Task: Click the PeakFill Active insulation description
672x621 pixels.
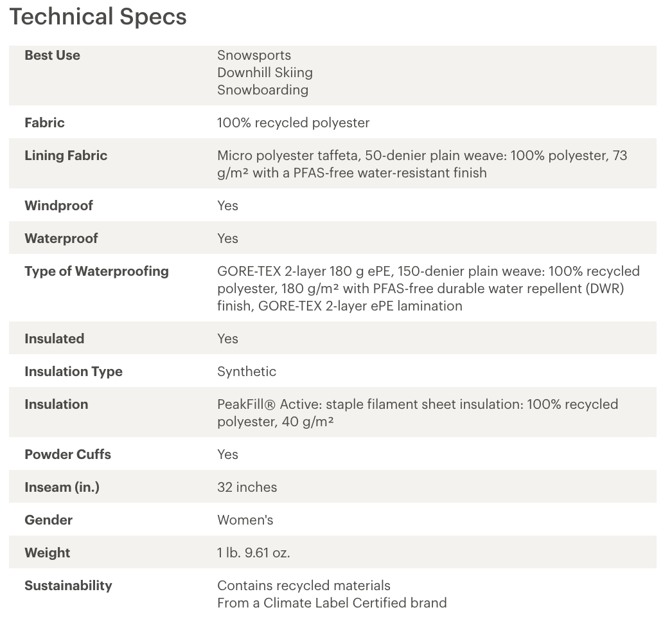Action: click(x=418, y=413)
